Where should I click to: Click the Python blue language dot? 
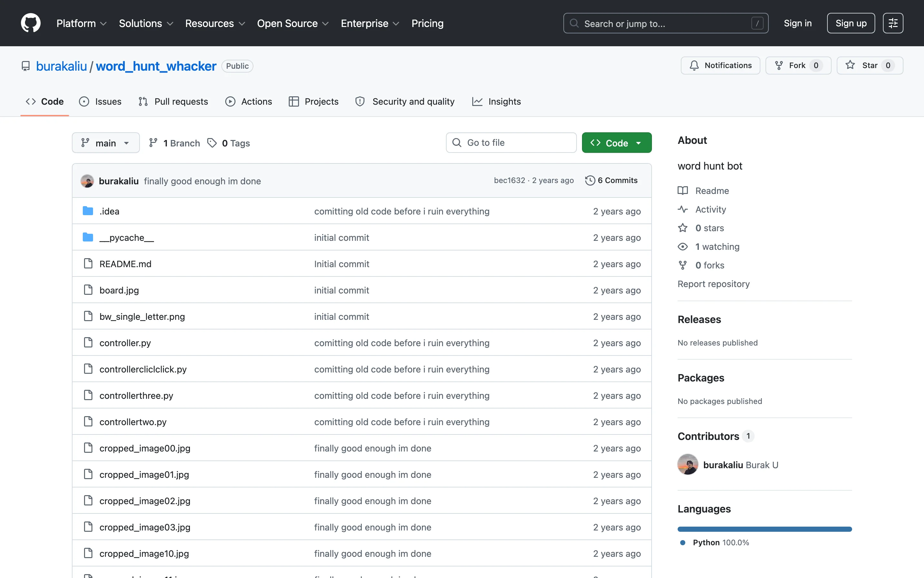pos(683,542)
